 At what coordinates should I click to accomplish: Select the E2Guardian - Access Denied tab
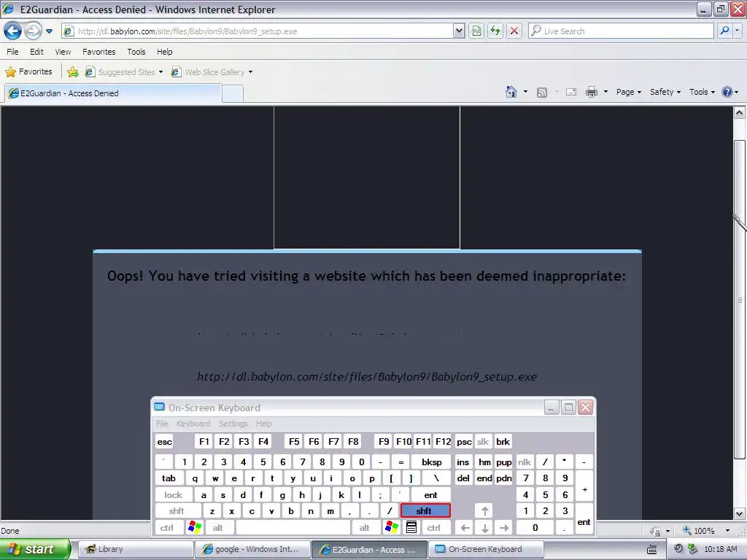(x=113, y=93)
